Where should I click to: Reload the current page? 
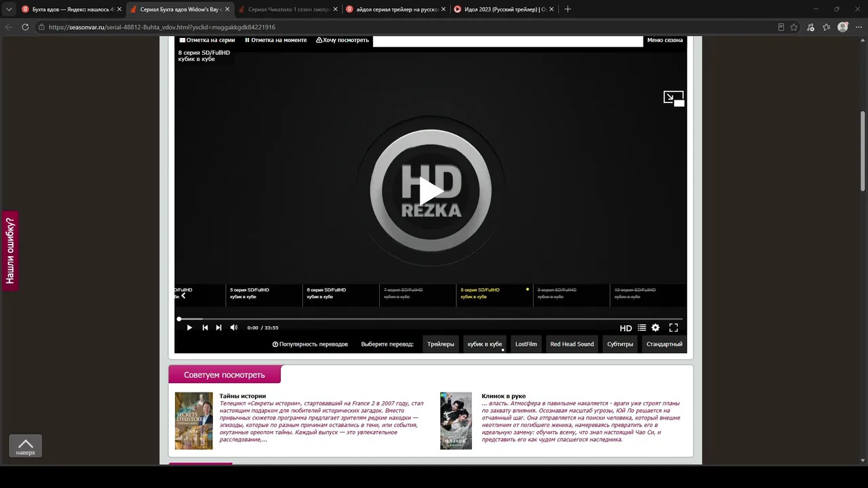tap(25, 27)
